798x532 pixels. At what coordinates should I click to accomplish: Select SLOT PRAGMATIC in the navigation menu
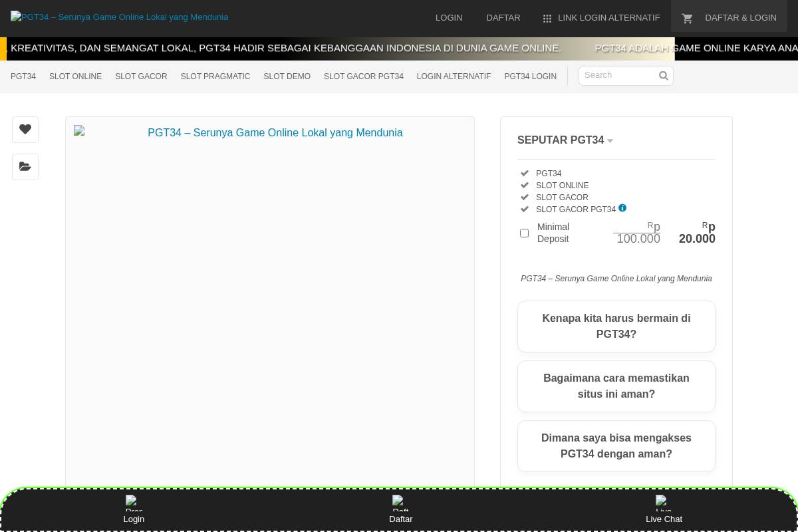pos(215,76)
